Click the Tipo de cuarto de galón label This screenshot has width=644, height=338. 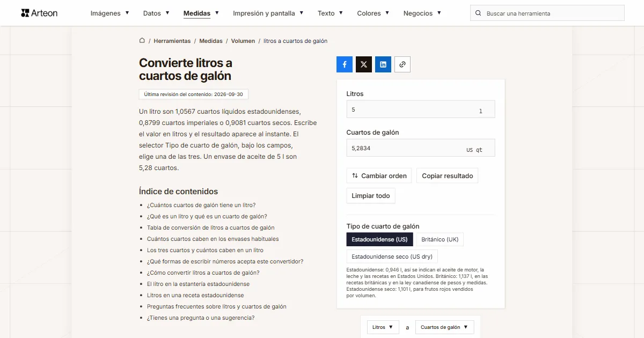[383, 226]
